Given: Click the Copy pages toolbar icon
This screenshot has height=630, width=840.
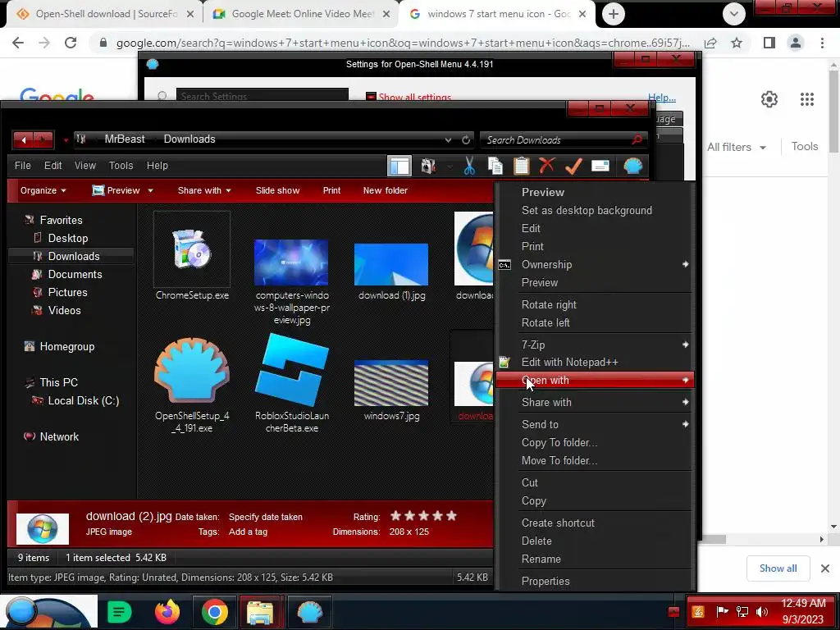Looking at the screenshot, I should tap(495, 166).
